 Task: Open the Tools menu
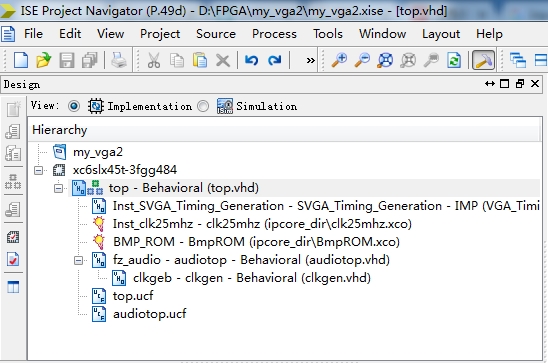click(x=328, y=34)
